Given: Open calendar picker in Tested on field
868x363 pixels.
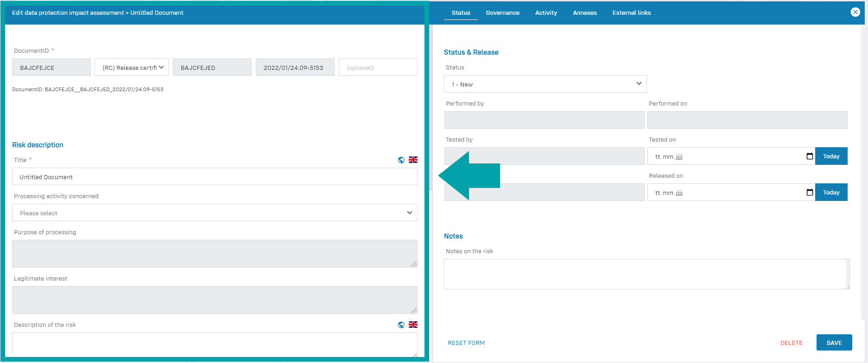Looking at the screenshot, I should click(810, 156).
